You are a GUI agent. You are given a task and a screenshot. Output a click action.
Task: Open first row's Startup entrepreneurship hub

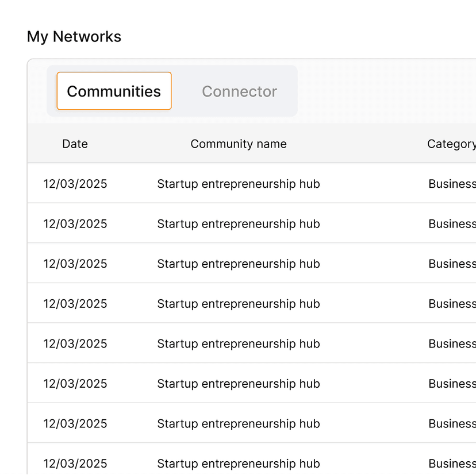(x=239, y=184)
